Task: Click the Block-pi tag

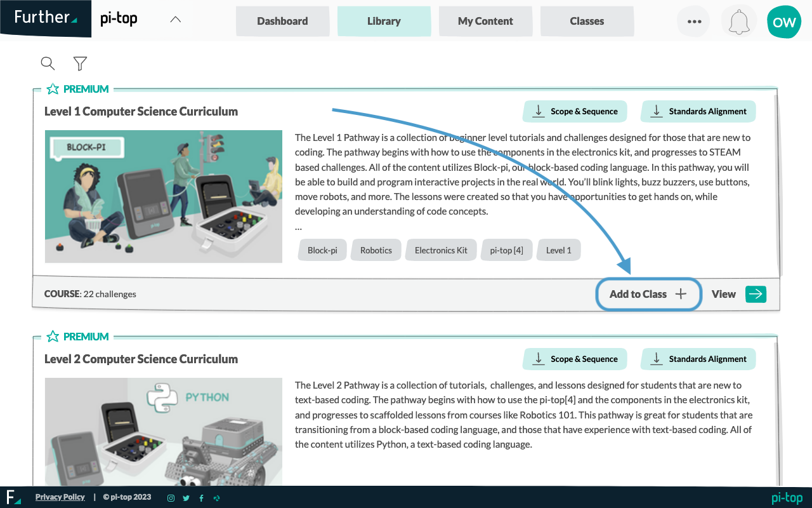Action: point(322,250)
